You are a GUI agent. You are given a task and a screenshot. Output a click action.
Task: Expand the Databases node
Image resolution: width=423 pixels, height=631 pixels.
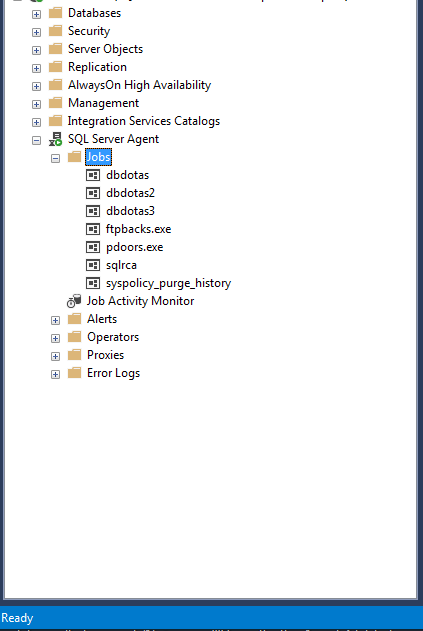pos(36,14)
